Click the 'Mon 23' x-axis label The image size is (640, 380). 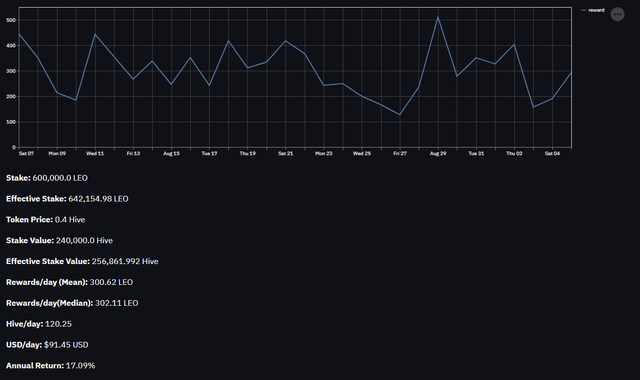[324, 153]
